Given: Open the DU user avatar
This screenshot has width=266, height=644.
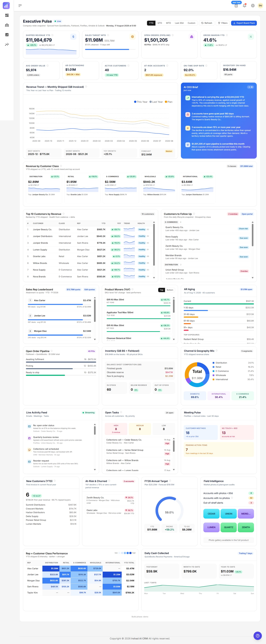Looking at the screenshot, I should point(260,5).
